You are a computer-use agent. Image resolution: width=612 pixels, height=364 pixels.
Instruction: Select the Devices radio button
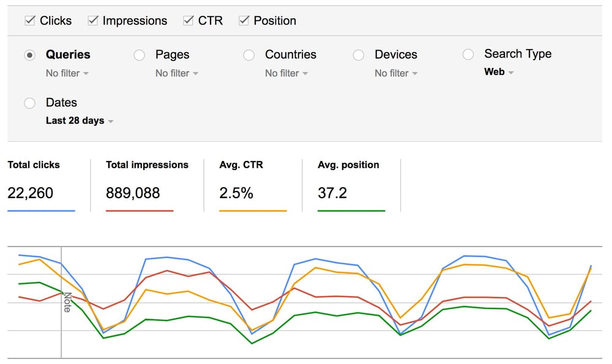coord(358,55)
